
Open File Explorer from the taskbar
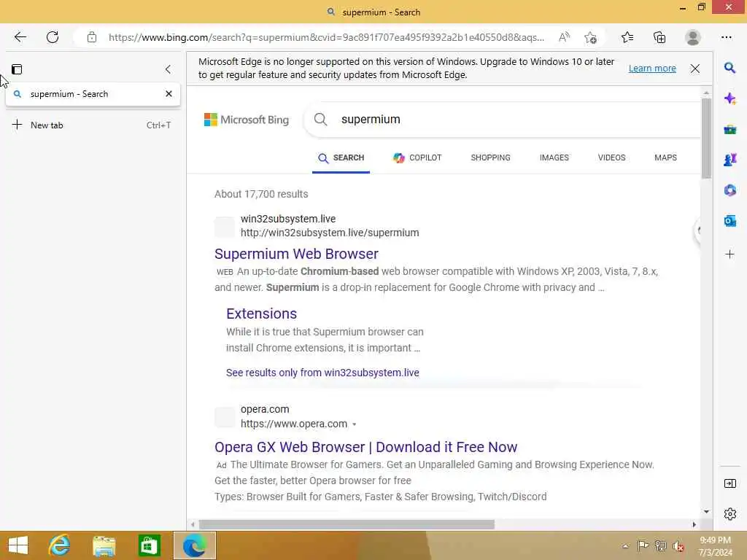click(x=104, y=545)
